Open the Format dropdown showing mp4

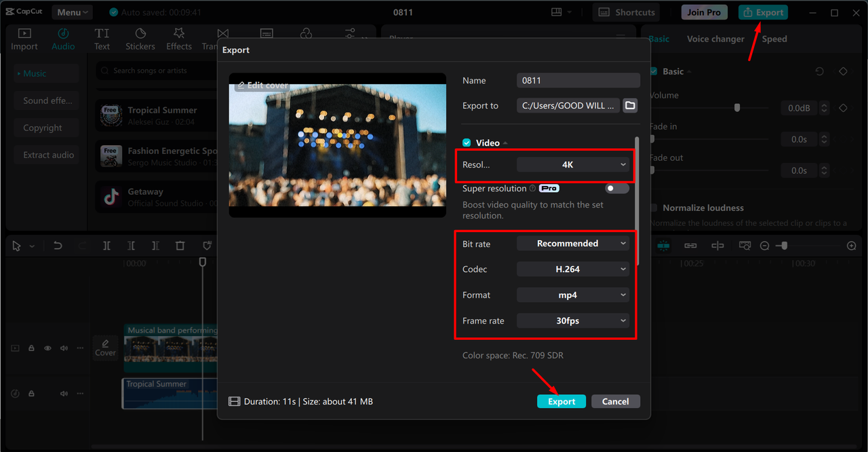tap(573, 295)
